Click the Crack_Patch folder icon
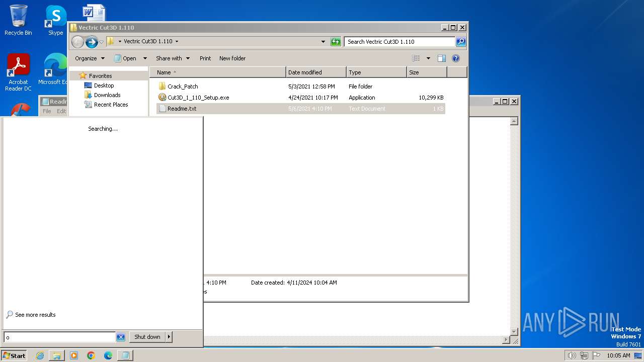644x362 pixels. click(162, 86)
